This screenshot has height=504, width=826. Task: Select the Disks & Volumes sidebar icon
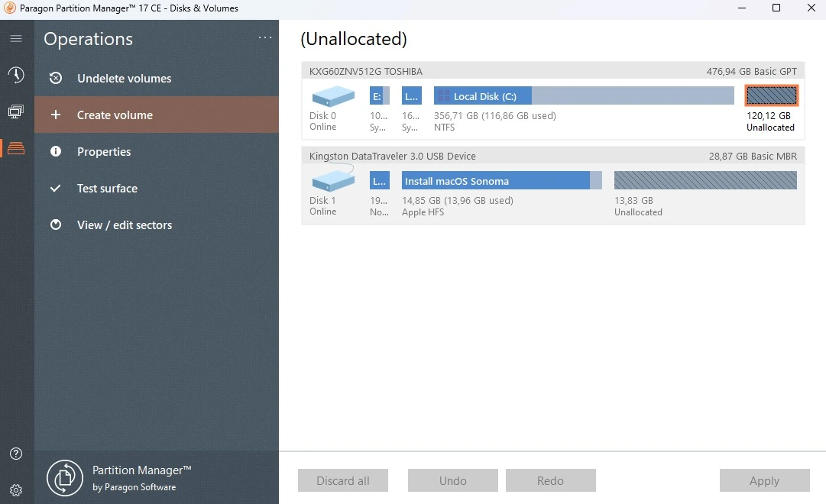pos(16,148)
